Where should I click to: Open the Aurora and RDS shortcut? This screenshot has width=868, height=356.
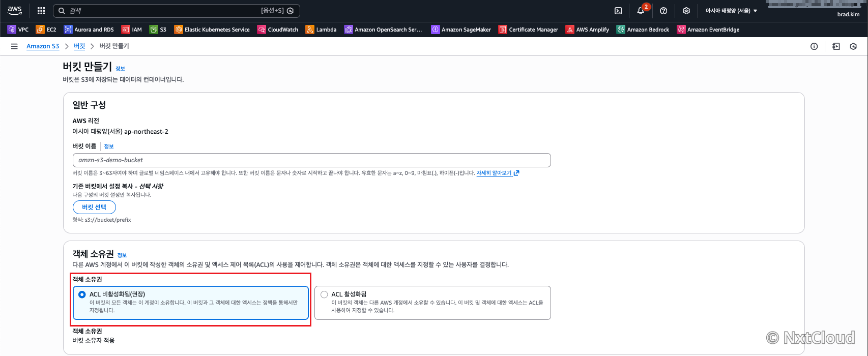click(x=89, y=29)
